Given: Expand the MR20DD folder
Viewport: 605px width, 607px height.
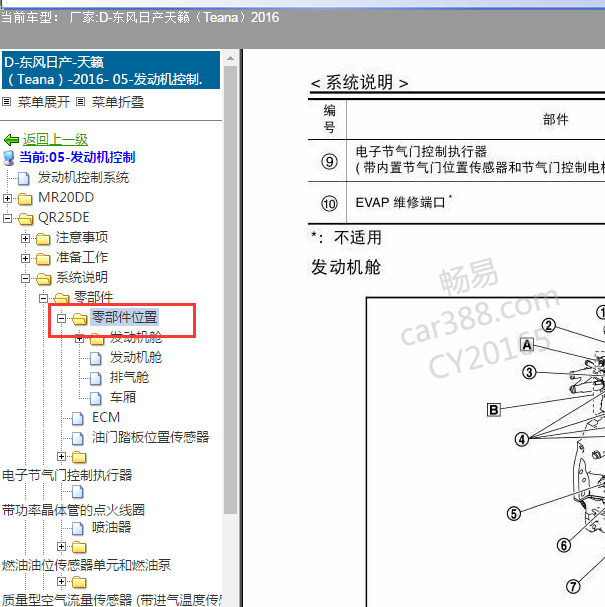Looking at the screenshot, I should pos(7,198).
